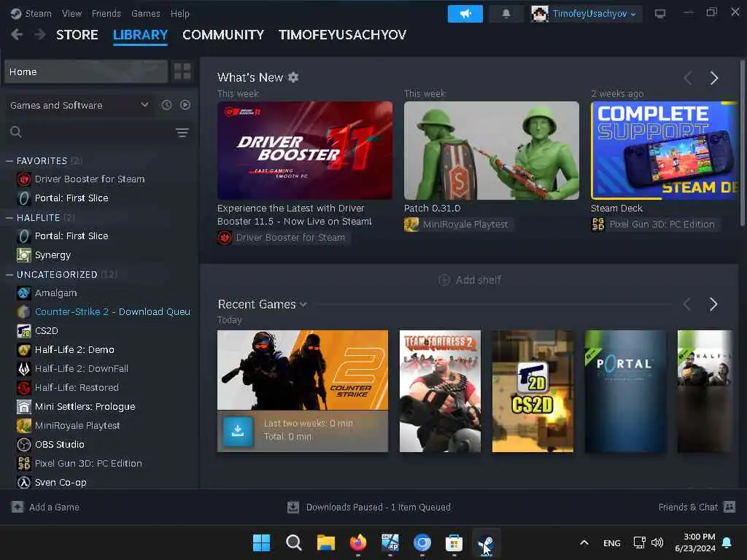Screen dimensions: 747x560
Task: Select Driver Booster for Steam in Favorites
Action: coord(90,179)
